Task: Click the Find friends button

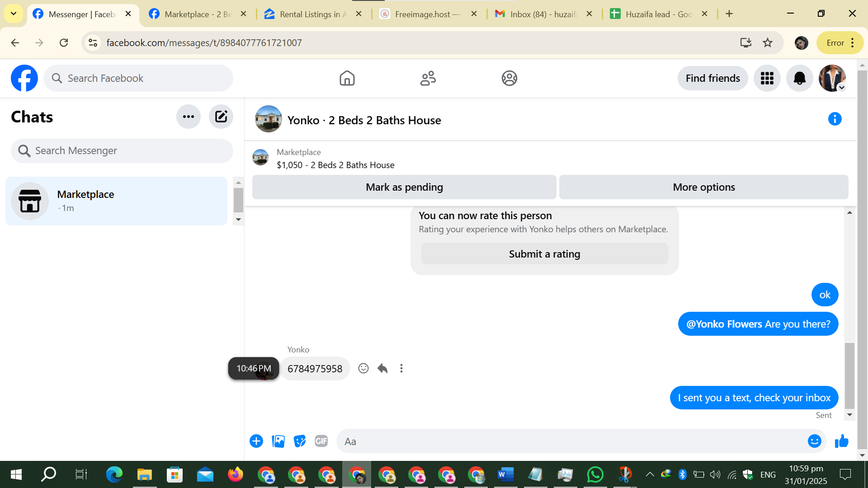Action: tap(713, 78)
